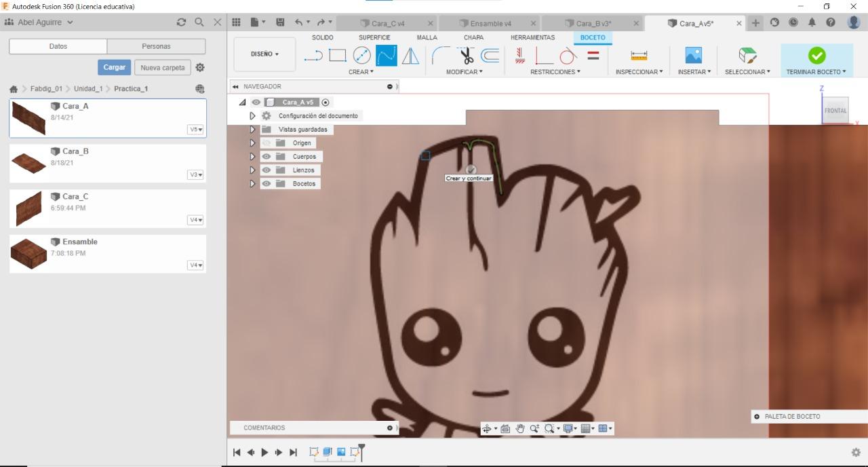
Task: Switch to the HERRAMIENTAS ribbon tab
Action: point(533,37)
